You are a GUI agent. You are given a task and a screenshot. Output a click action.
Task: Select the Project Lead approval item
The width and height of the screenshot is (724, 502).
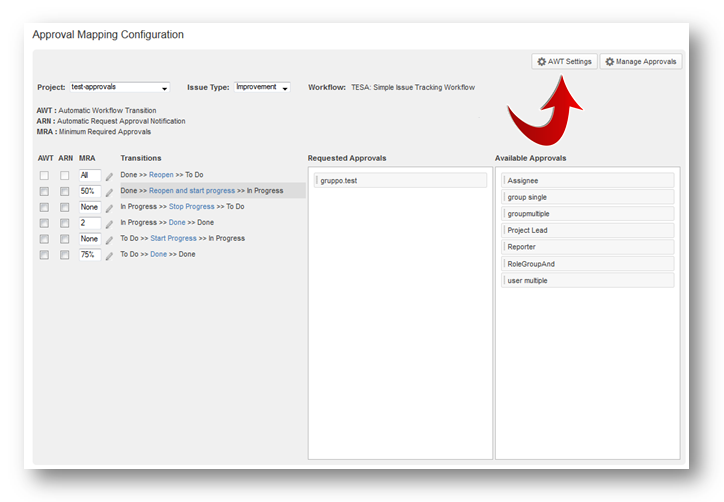(x=589, y=230)
